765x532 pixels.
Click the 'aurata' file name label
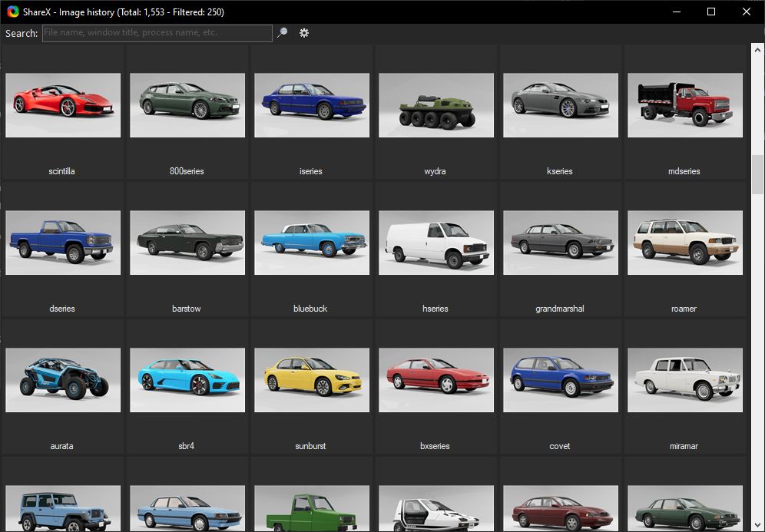pos(62,446)
